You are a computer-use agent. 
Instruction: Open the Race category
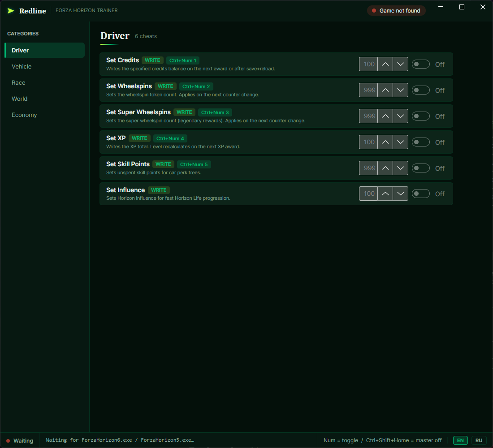[45, 83]
